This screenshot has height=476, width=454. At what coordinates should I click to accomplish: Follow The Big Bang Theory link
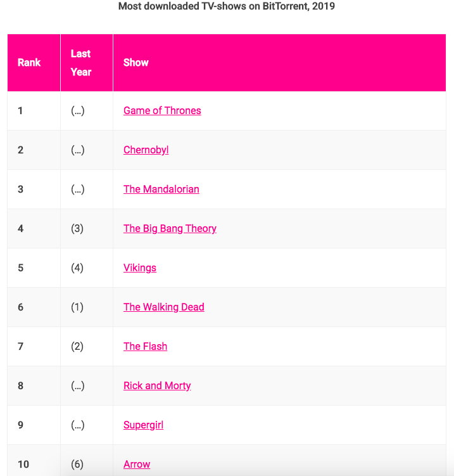[x=170, y=228]
